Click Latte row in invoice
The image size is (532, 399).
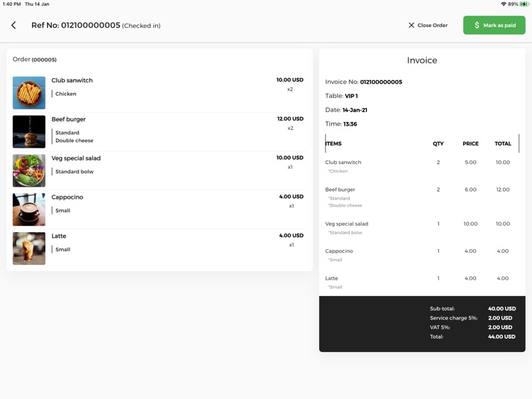(422, 282)
